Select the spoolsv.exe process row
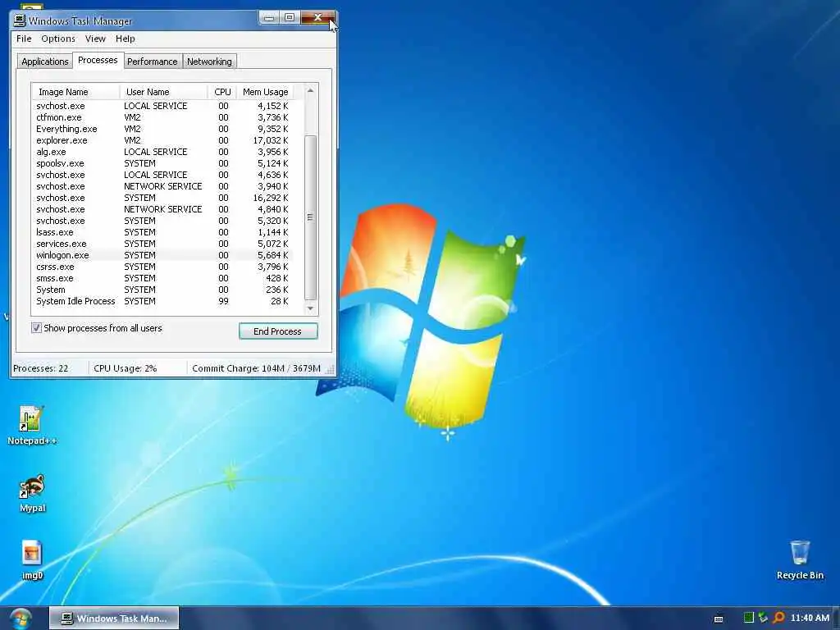This screenshot has width=840, height=630. click(x=162, y=163)
